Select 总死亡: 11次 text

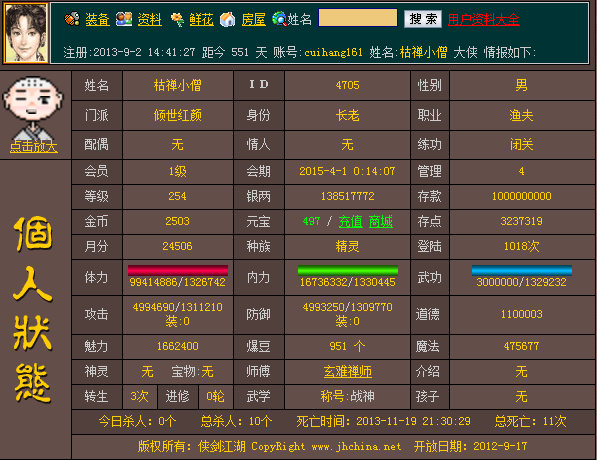[x=530, y=421]
